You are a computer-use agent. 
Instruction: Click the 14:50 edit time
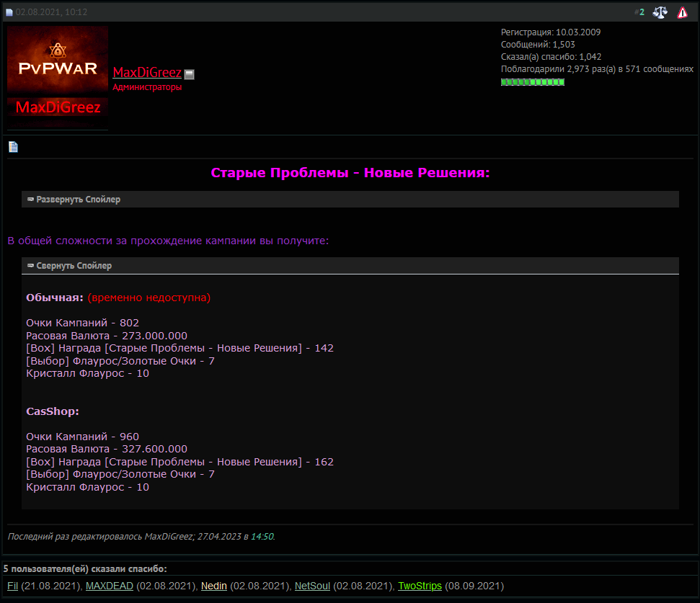click(262, 537)
